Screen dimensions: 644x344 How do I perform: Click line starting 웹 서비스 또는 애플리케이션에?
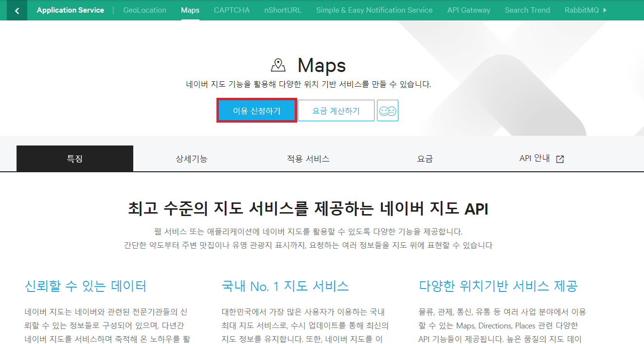coord(308,232)
